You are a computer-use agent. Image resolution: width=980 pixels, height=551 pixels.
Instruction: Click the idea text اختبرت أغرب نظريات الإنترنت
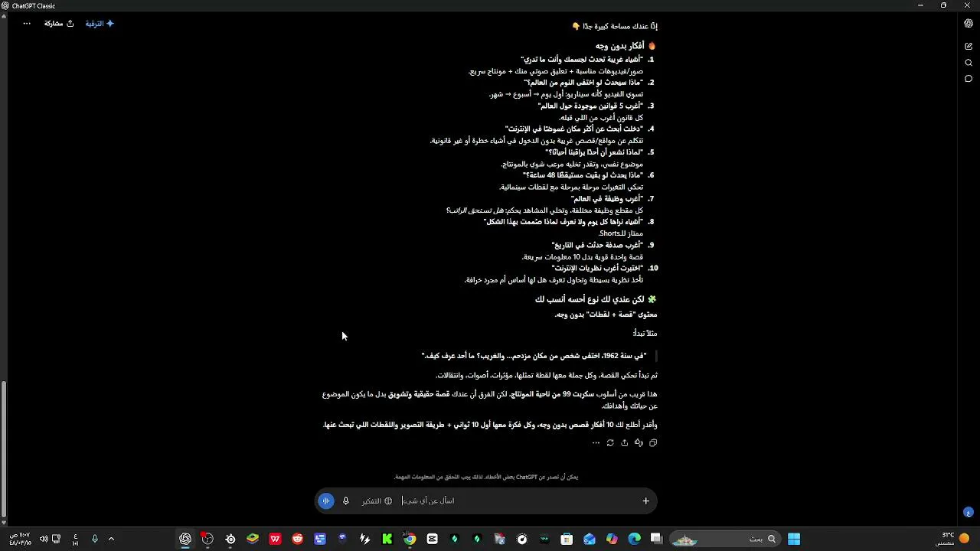[597, 268]
